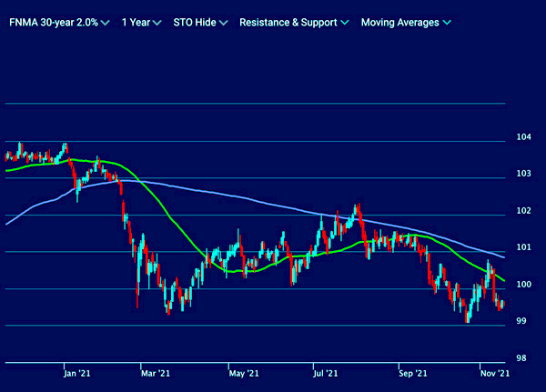Click the 101 price level on the axis

523,247
